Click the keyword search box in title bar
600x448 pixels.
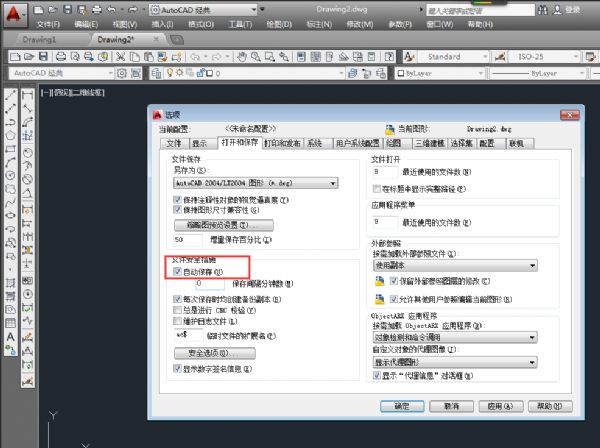[480, 10]
